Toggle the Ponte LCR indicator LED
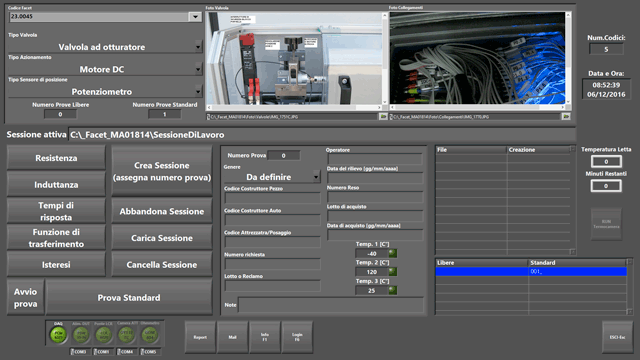The image size is (640, 360). 104,335
